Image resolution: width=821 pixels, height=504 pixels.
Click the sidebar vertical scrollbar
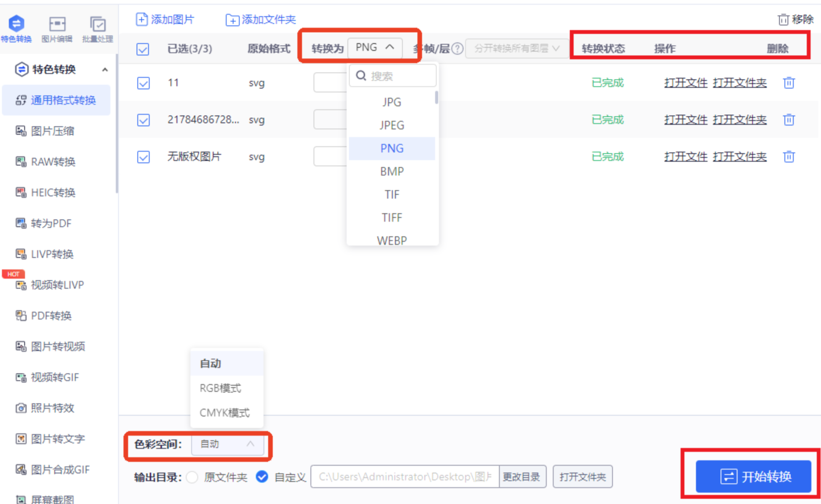pyautogui.click(x=117, y=123)
